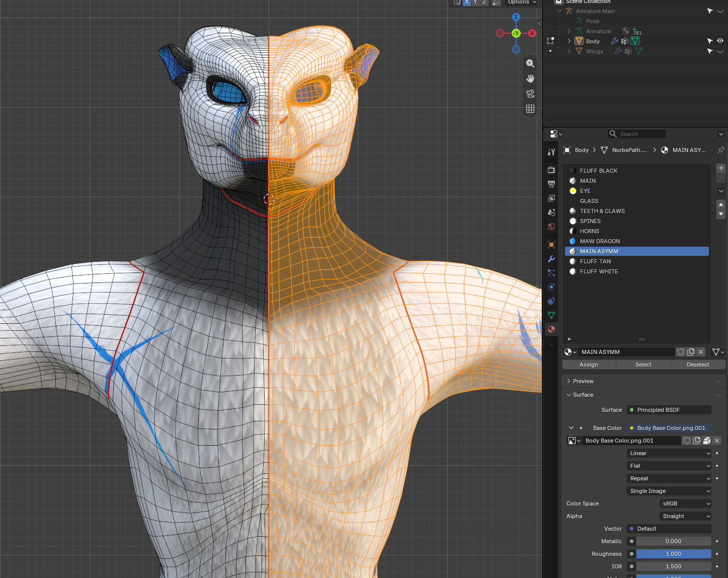This screenshot has width=728, height=578.
Task: Toggle Body object visibility eye in outliner
Action: pyautogui.click(x=720, y=41)
